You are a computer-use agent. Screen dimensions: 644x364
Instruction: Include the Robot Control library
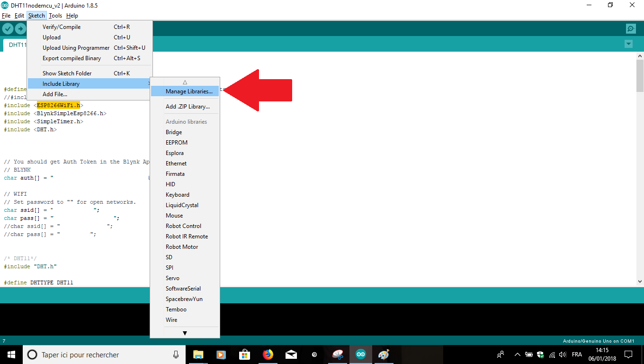coord(185,226)
